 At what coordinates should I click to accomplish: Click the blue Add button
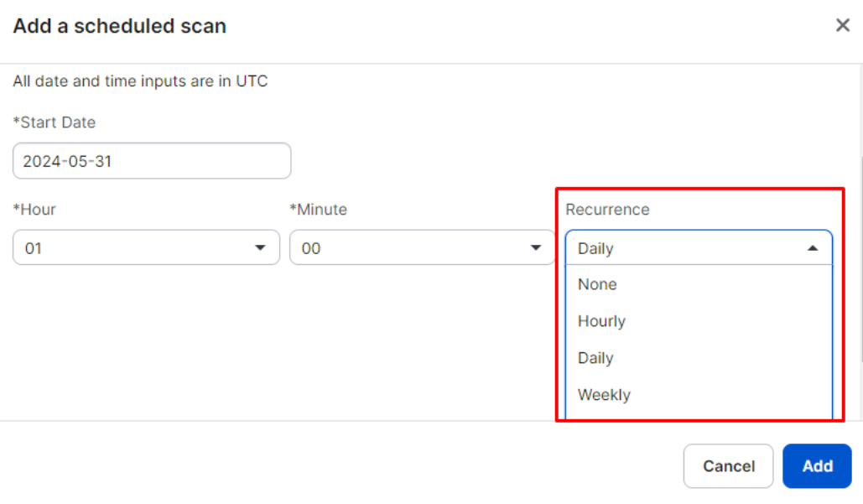click(x=817, y=466)
